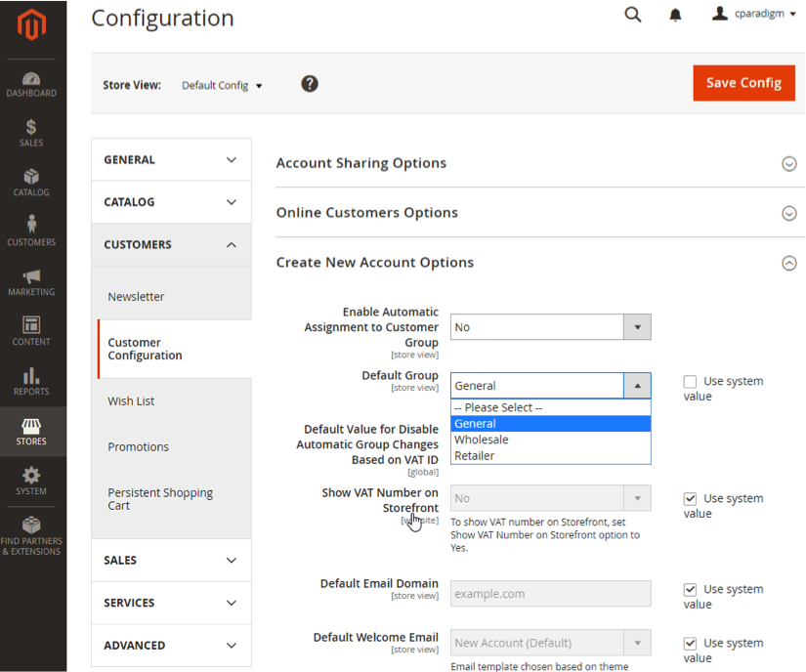Collapse the Create New Account Options section
Screen dimensions: 806x672
pyautogui.click(x=789, y=263)
